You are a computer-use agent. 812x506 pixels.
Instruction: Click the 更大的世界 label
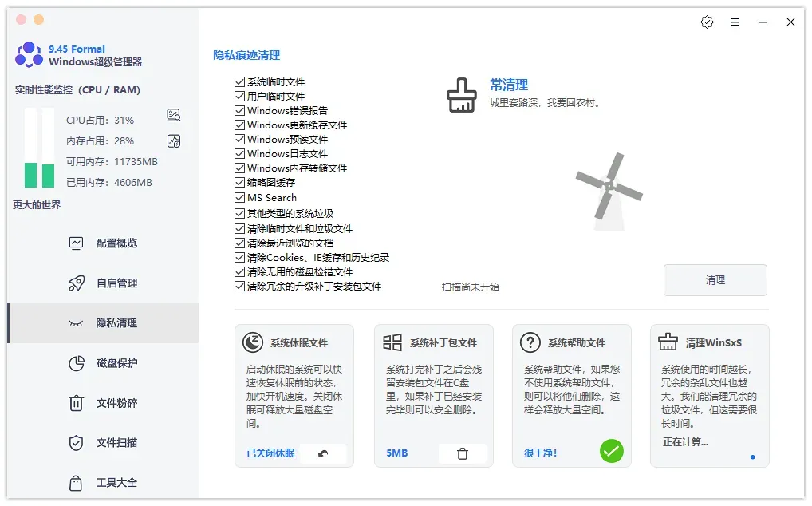[x=37, y=205]
